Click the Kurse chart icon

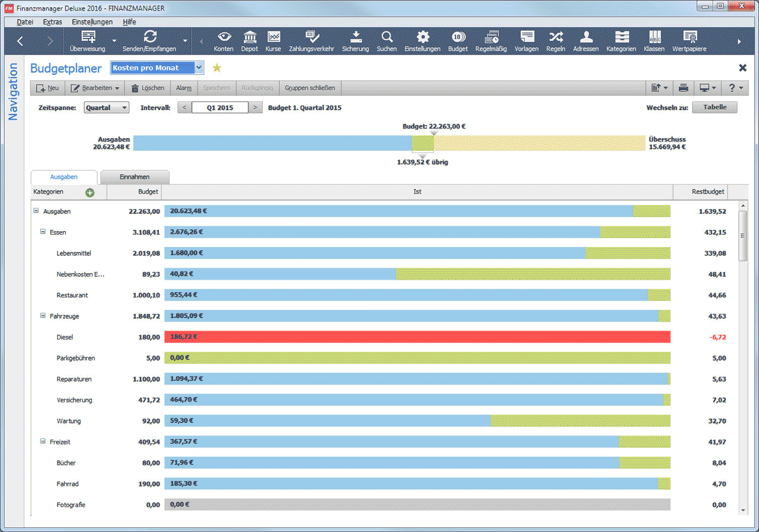tap(273, 41)
